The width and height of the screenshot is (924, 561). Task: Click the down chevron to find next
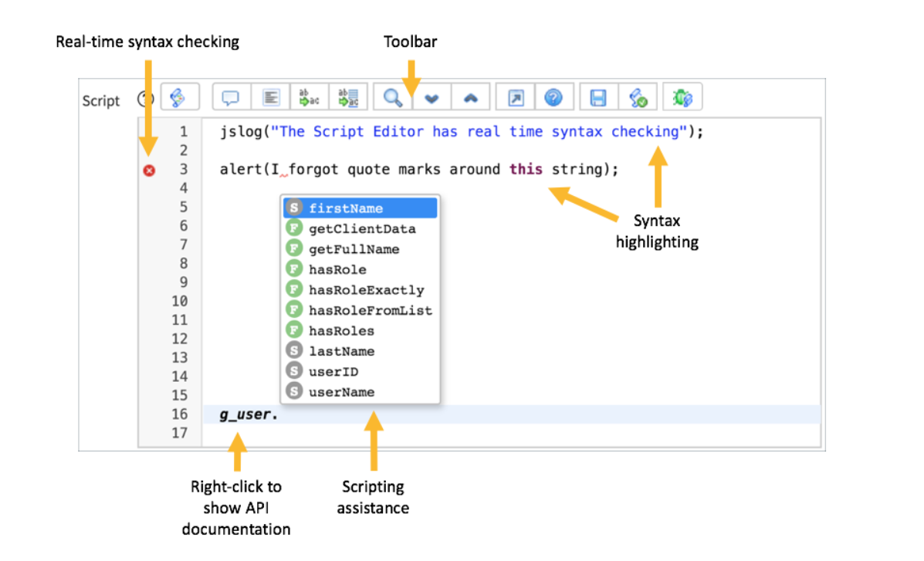click(x=432, y=96)
